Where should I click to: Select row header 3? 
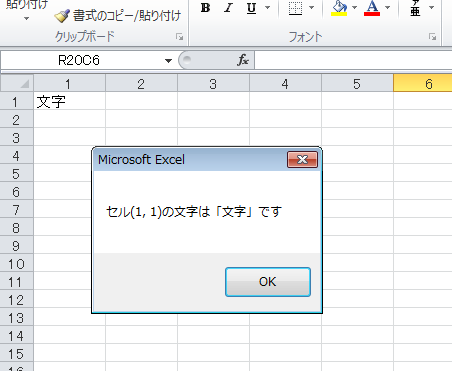[17, 137]
